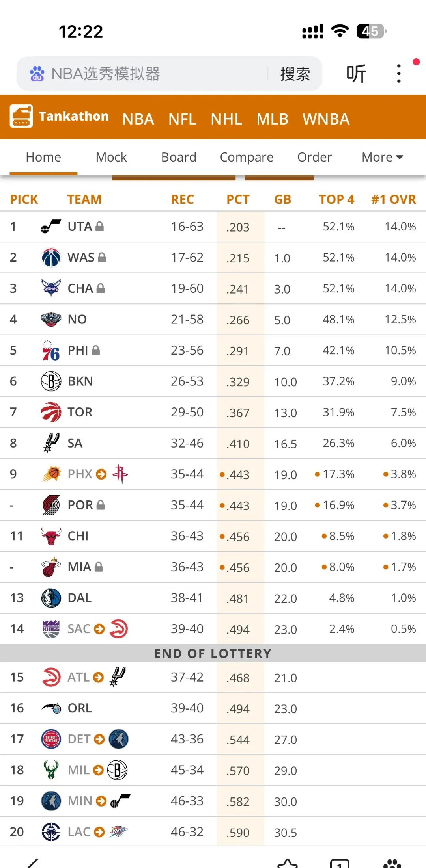This screenshot has height=868, width=426.
Task: Click the Rockets logo beside PHX
Action: [x=120, y=474]
